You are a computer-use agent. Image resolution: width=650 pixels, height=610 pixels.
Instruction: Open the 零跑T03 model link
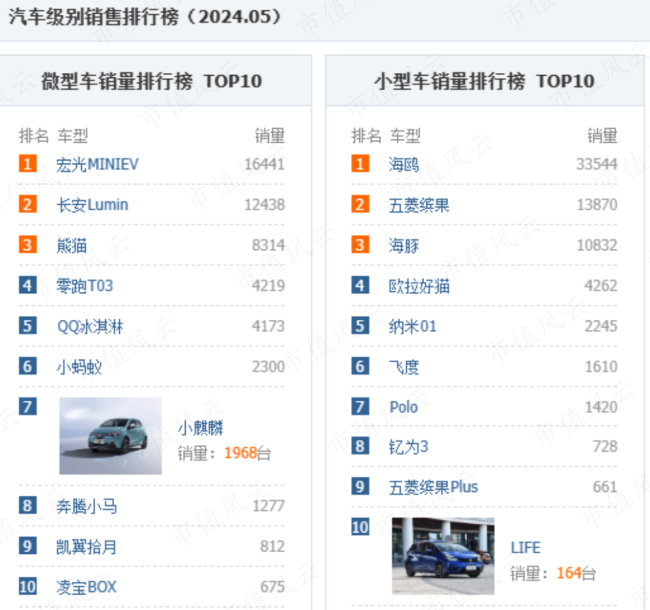(85, 286)
